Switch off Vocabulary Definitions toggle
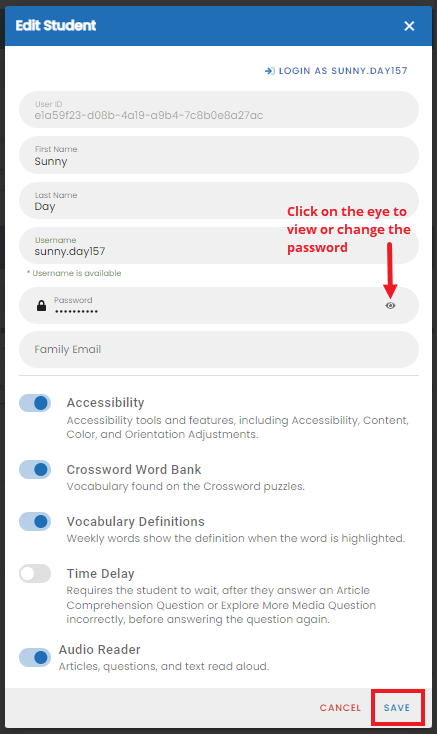The image size is (437, 734). coord(35,521)
